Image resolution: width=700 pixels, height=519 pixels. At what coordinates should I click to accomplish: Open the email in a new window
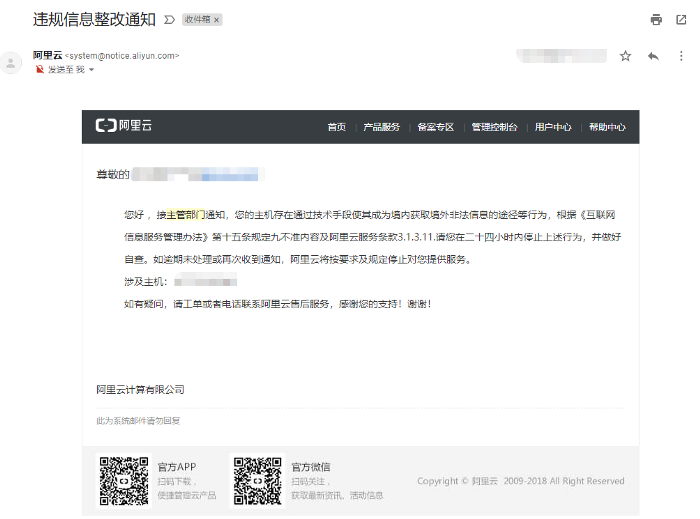click(680, 19)
